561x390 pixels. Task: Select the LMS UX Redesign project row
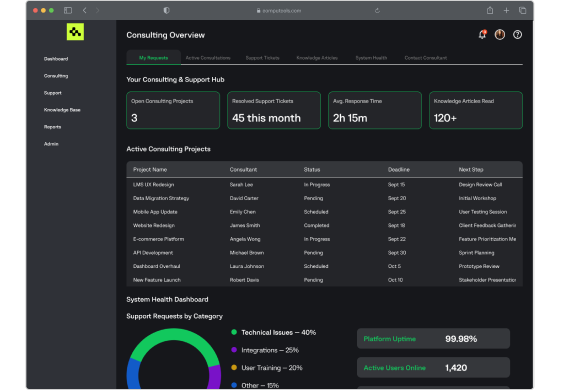coord(325,185)
